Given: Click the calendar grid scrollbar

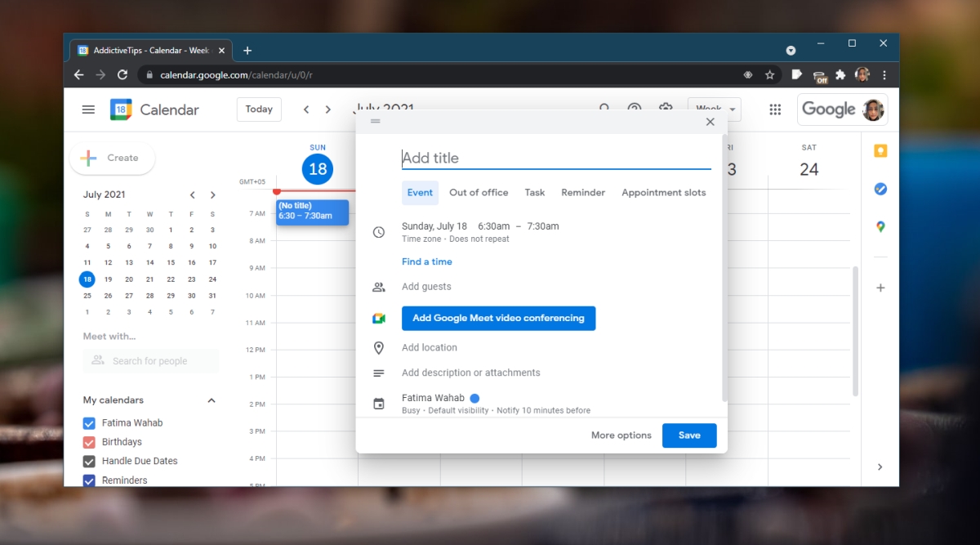Looking at the screenshot, I should coord(856,331).
